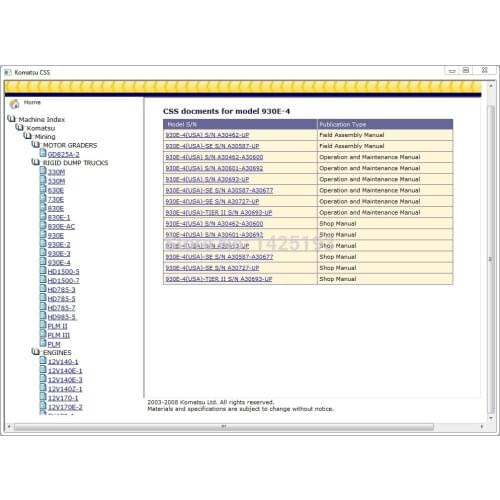
Task: Open the HD985-5 model link
Action: pos(62,317)
